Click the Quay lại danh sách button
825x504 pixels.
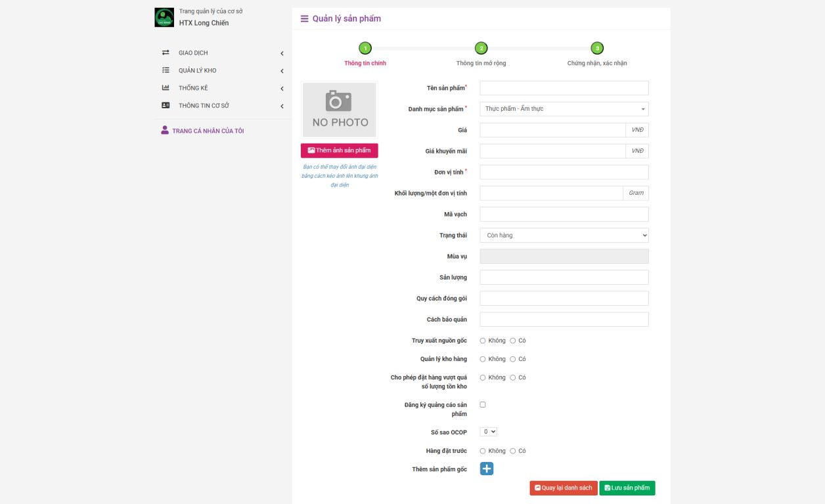563,488
